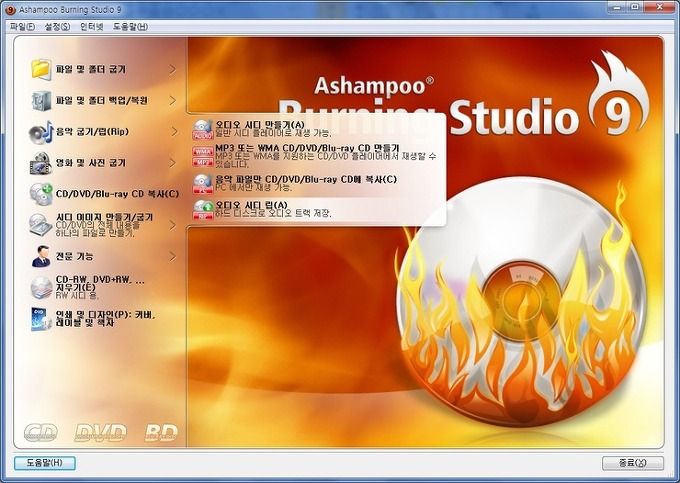Select the 전문 기능 label
This screenshot has width=680, height=483.
coord(74,256)
